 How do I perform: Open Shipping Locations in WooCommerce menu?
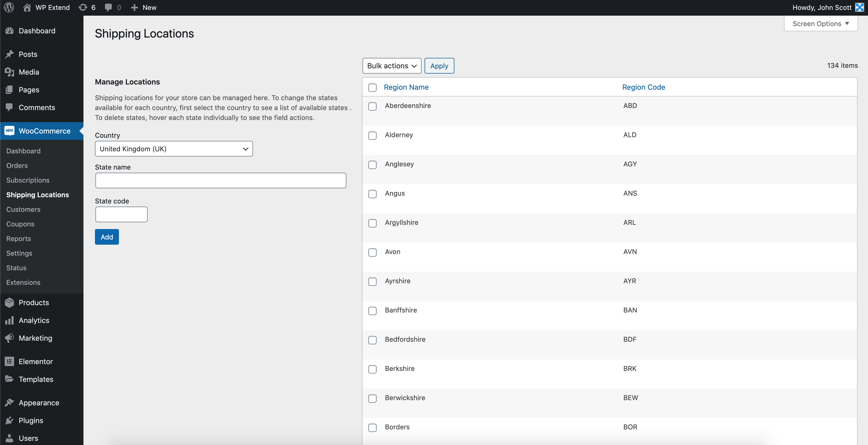click(x=37, y=195)
